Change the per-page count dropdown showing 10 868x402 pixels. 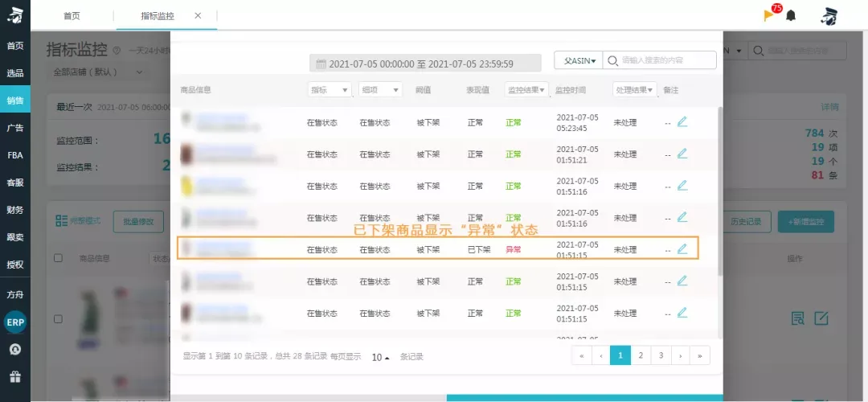(x=380, y=357)
